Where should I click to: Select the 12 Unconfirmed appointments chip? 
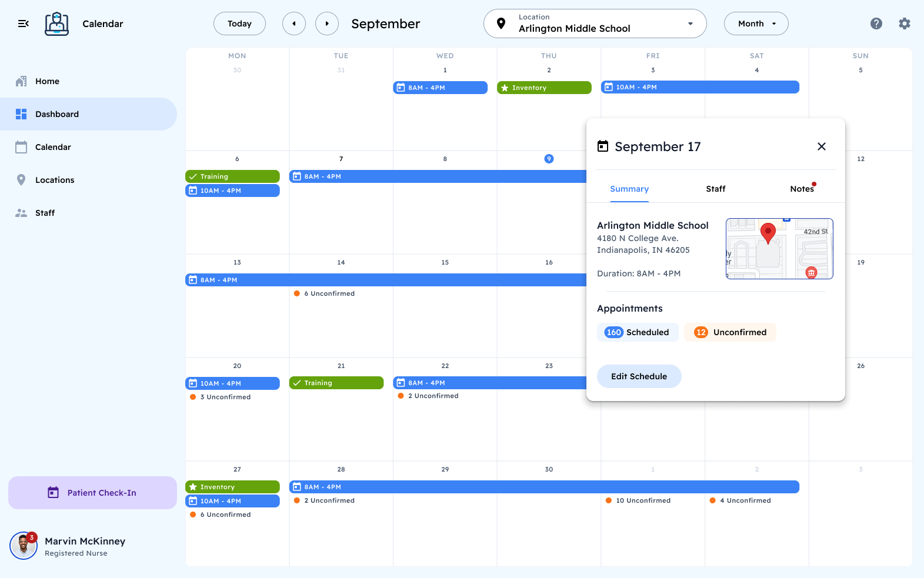click(730, 332)
